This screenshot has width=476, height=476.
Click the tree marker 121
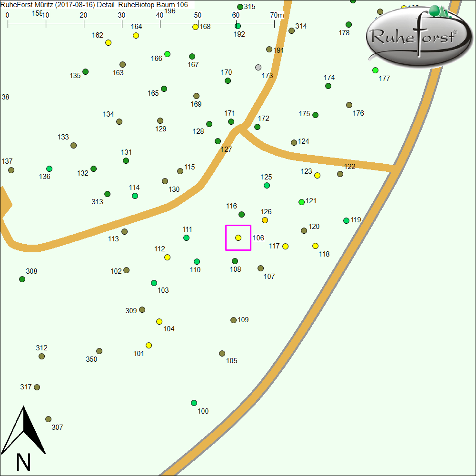(301, 202)
